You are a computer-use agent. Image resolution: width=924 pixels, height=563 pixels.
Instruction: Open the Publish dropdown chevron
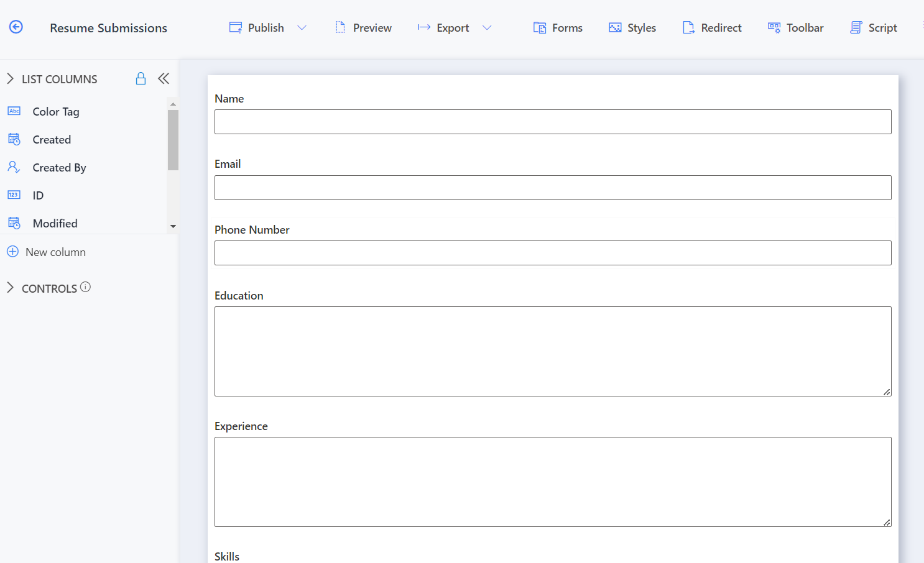pyautogui.click(x=302, y=27)
